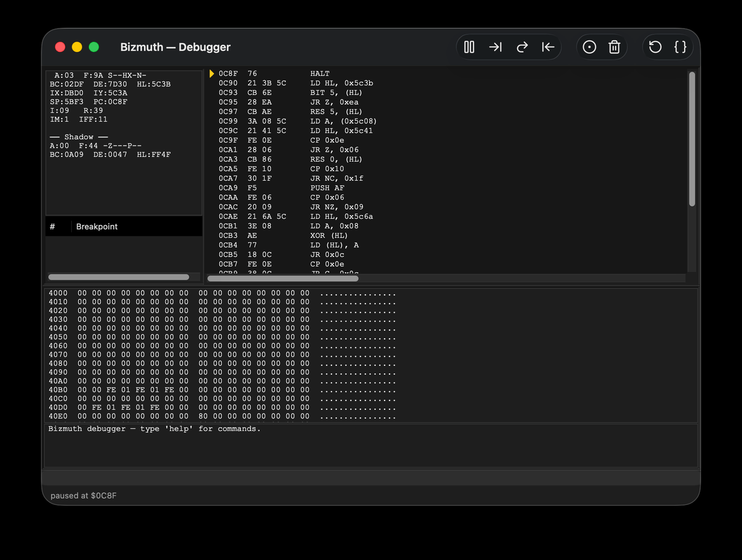
Task: Click the IY:5C3A register value
Action: pos(111,93)
